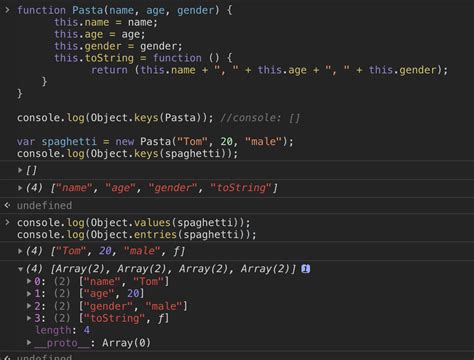This screenshot has width=474, height=360.
Task: Collapse the Array(2) entries output
Action: coord(20,269)
